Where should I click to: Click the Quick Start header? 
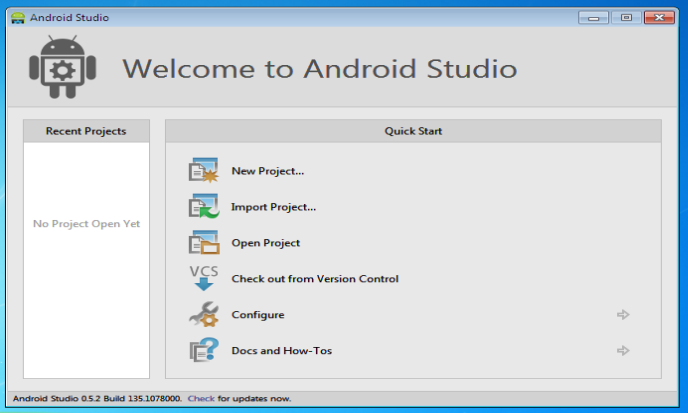coord(413,131)
